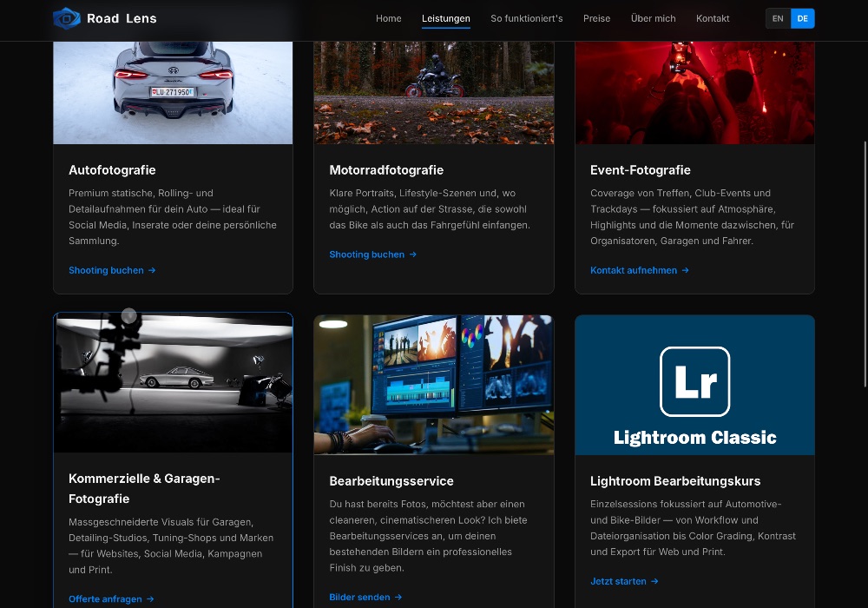Click Shooting buchen under Autofotografie
868x608 pixels.
(112, 270)
